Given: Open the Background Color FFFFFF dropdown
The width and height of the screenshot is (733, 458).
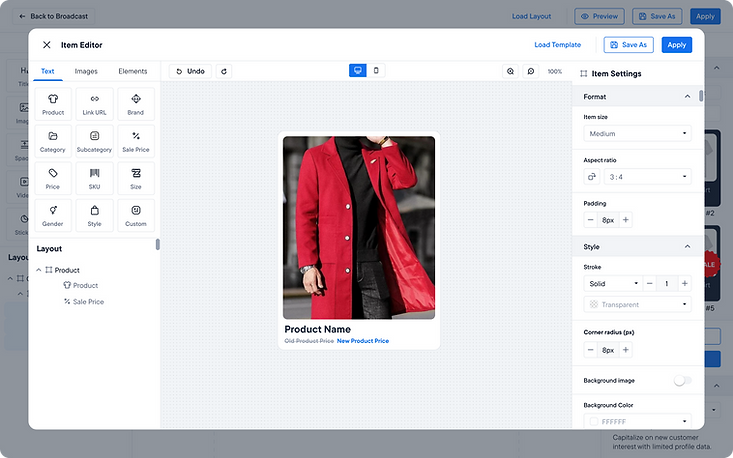Looking at the screenshot, I should 637,421.
